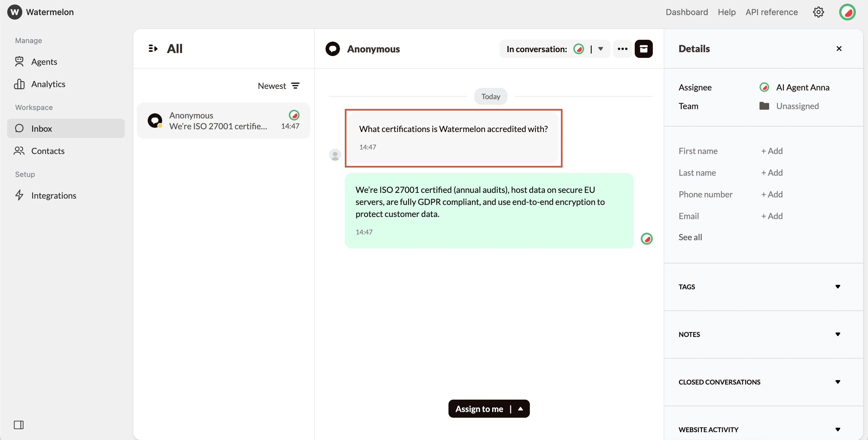Expand the TAGS section
The width and height of the screenshot is (868, 440).
837,286
